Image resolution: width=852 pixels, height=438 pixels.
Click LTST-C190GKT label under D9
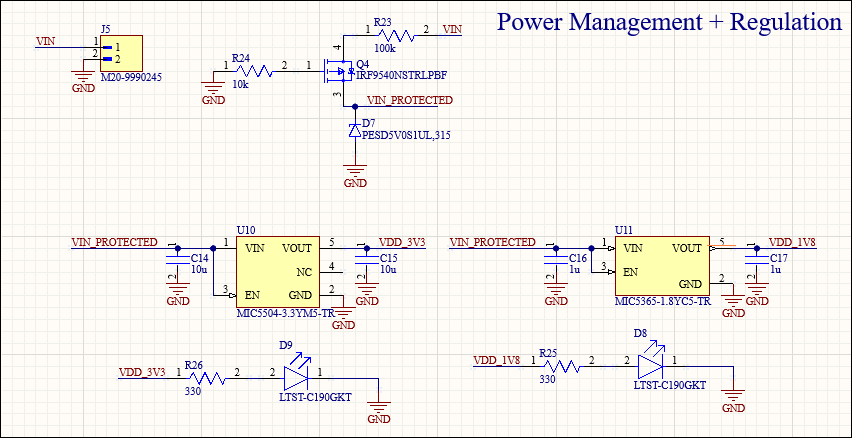316,397
